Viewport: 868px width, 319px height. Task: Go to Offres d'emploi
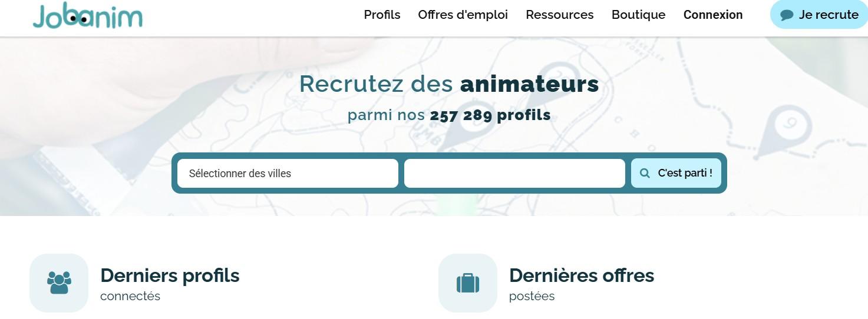click(463, 15)
